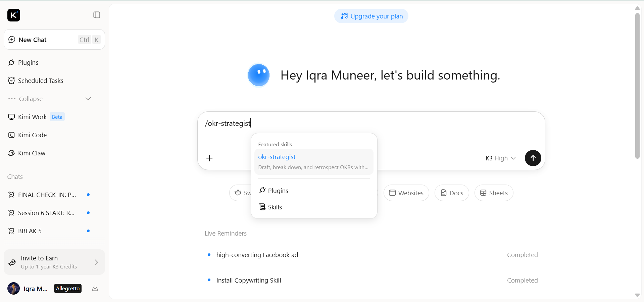
Task: Click the Websites chip
Action: pos(406,193)
